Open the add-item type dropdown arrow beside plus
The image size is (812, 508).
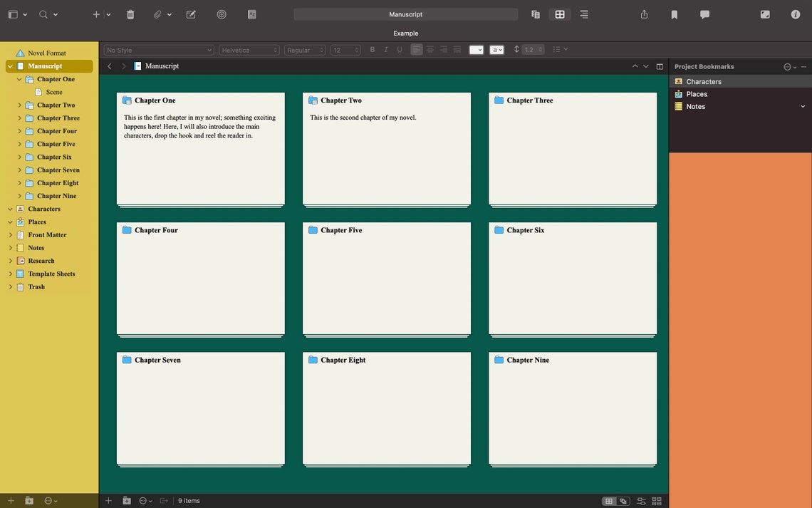[x=108, y=14]
